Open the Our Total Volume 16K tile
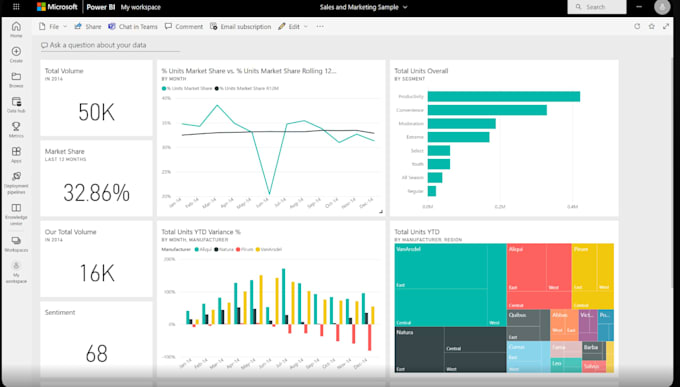The width and height of the screenshot is (680, 387). tap(96, 259)
